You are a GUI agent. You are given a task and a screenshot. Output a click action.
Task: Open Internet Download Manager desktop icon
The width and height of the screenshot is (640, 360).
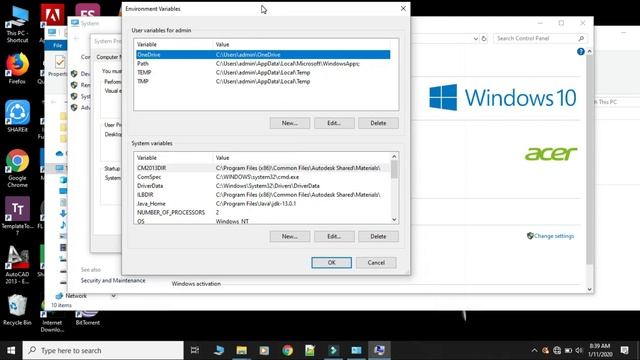52,322
